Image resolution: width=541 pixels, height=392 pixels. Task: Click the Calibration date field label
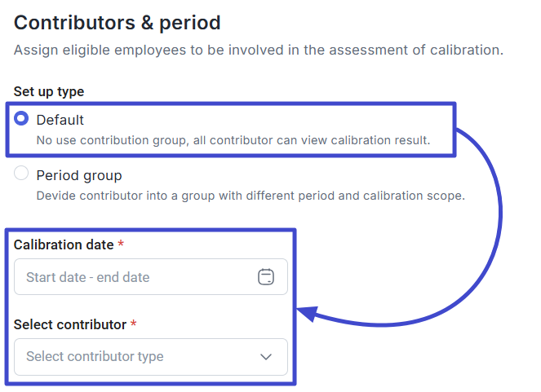click(64, 244)
